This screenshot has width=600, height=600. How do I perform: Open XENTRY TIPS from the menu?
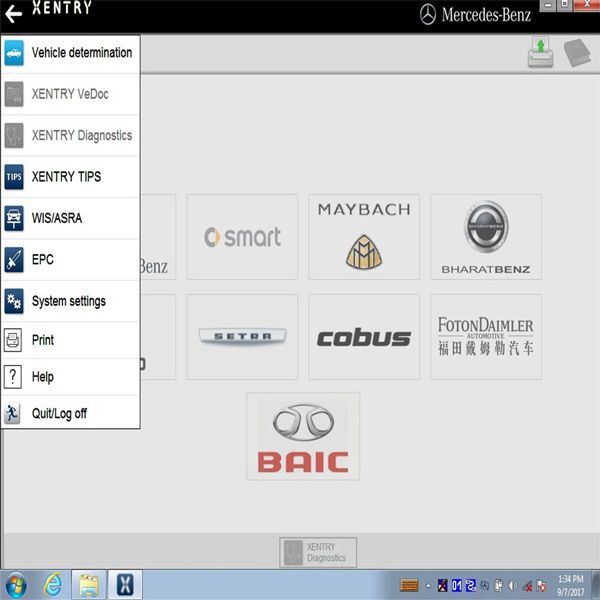pos(70,177)
